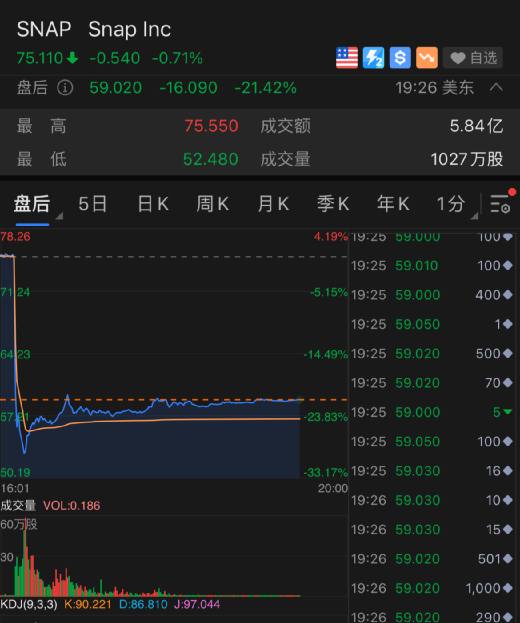Open the after-hours info circle icon
Viewport: 520px width, 623px height.
(65, 88)
